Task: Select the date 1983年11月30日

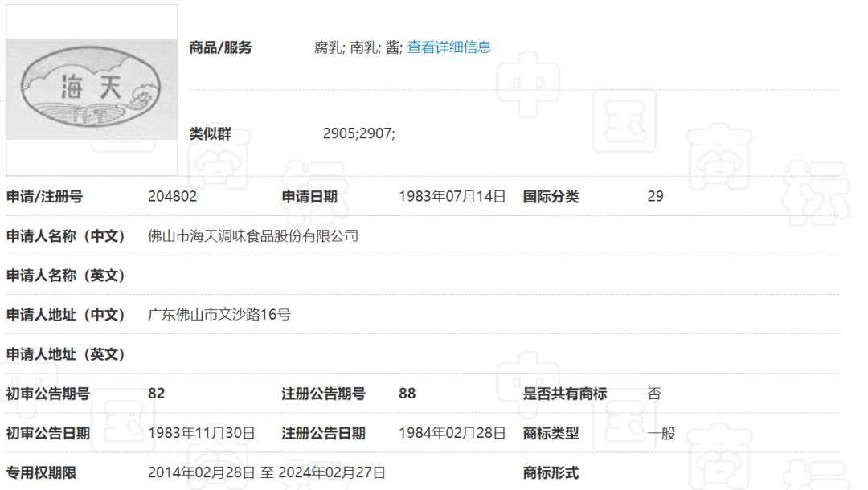Action: pos(202,433)
